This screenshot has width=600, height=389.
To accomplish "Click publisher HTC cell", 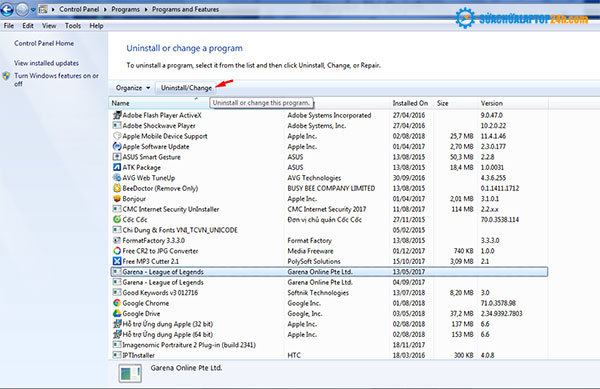I will tap(294, 355).
